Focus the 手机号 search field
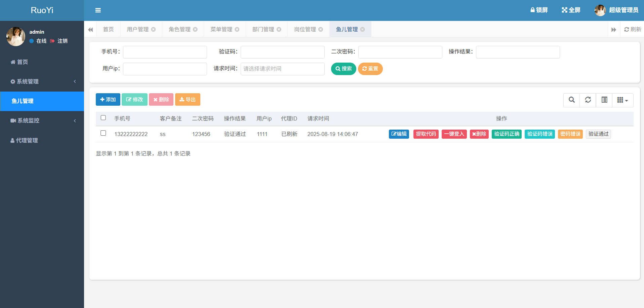The height and width of the screenshot is (308, 644). pos(165,52)
